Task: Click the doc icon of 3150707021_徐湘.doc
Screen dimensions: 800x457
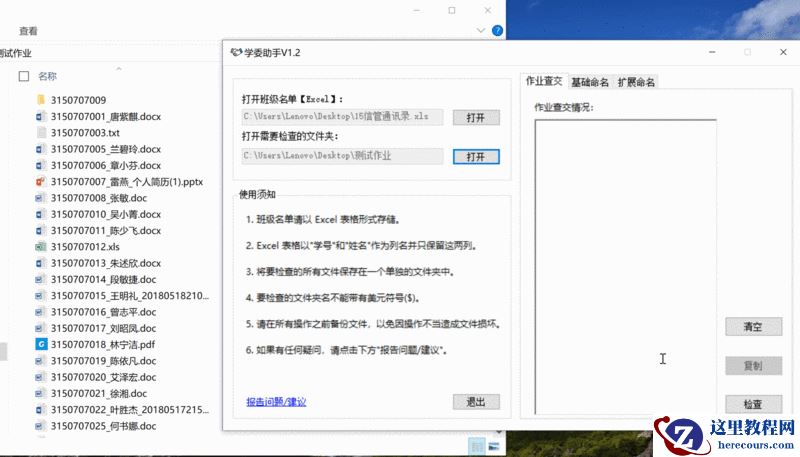Action: 41,393
